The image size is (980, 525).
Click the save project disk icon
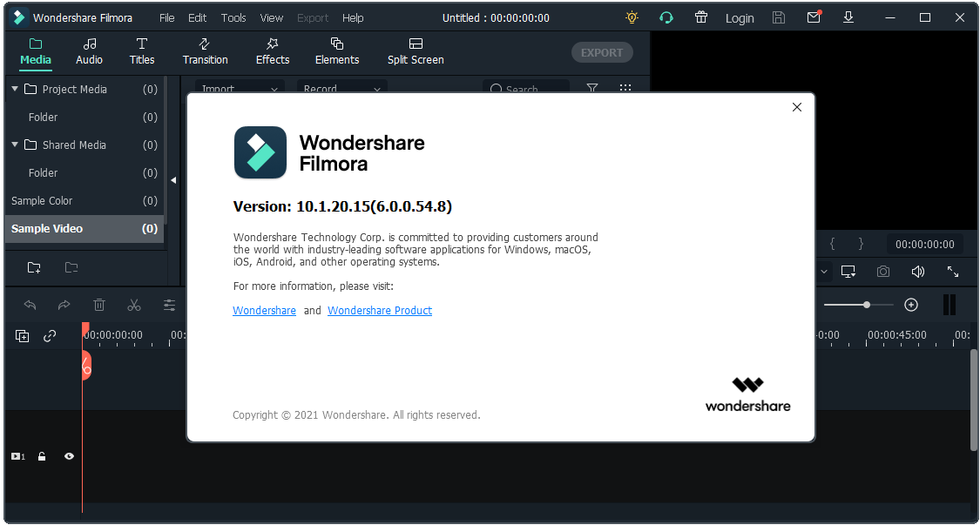(779, 17)
